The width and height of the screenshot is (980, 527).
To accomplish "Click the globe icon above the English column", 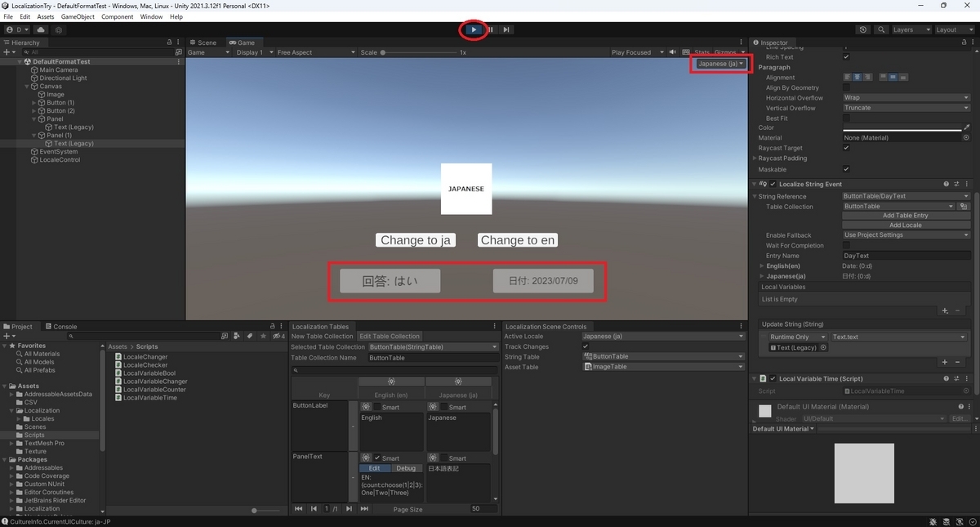I will tap(392, 381).
